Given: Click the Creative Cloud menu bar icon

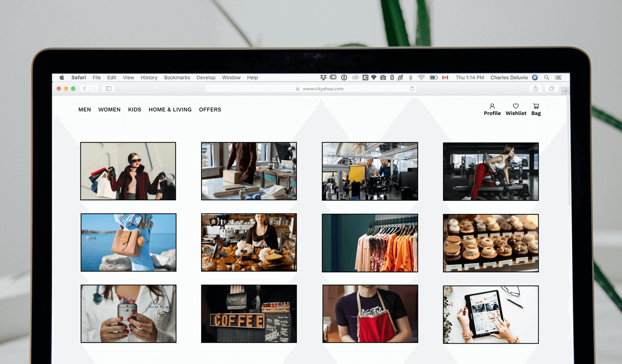Looking at the screenshot, I should point(355,78).
